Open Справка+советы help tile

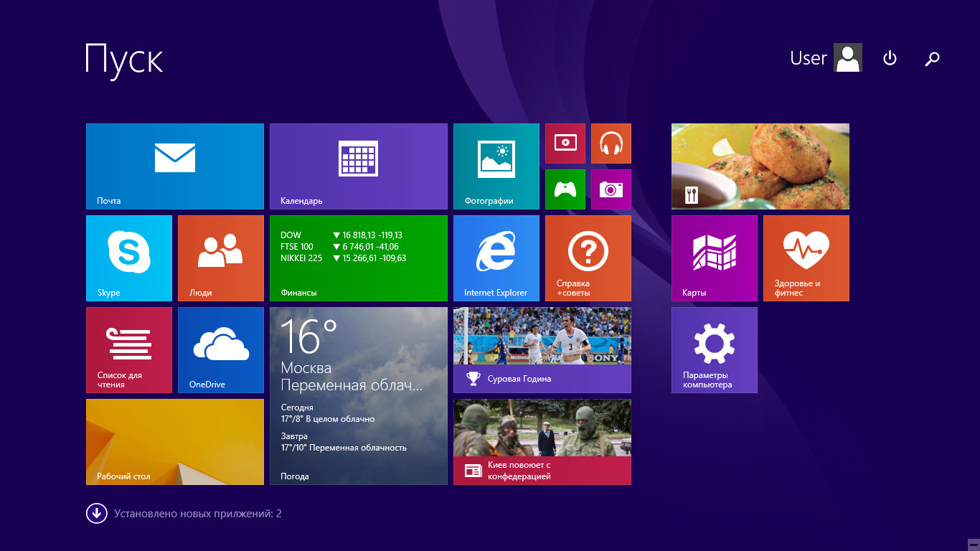pos(588,258)
